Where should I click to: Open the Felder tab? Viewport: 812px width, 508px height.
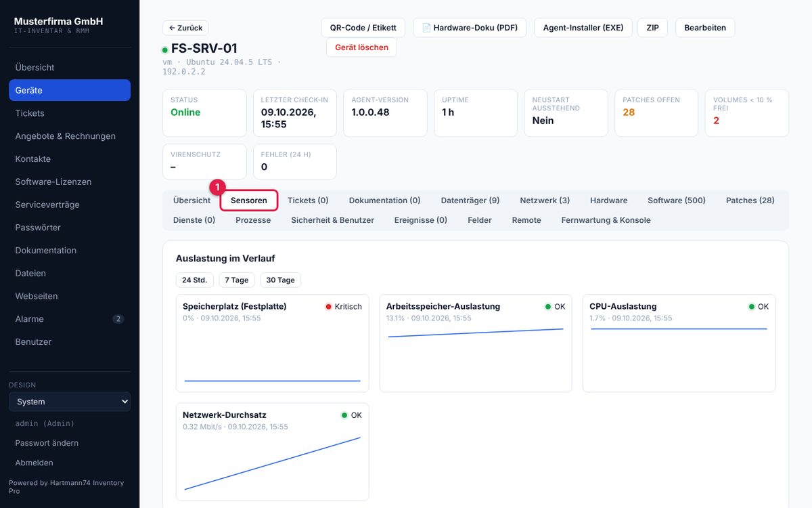(x=480, y=220)
